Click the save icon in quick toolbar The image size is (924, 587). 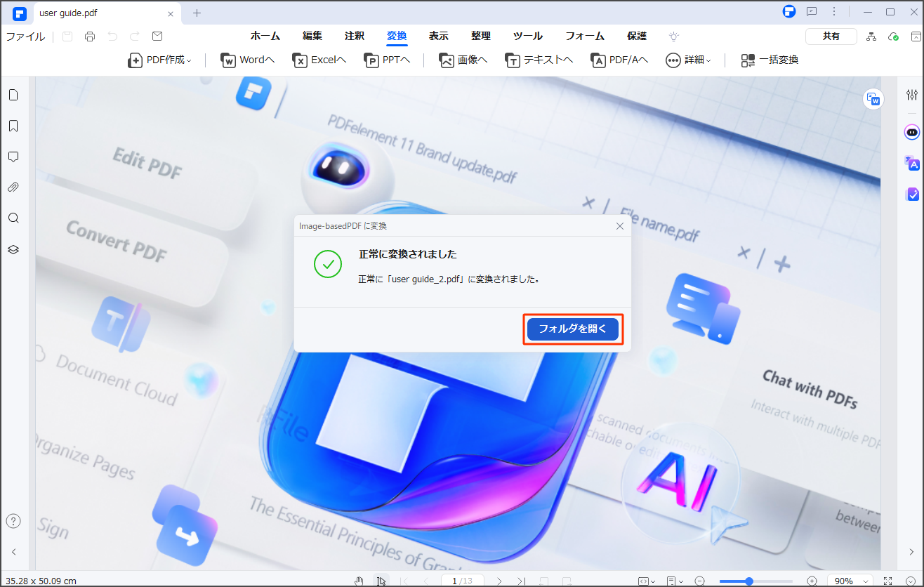pos(67,37)
